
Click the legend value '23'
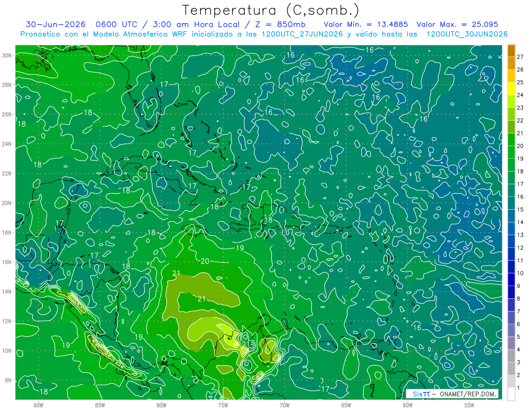coord(520,108)
